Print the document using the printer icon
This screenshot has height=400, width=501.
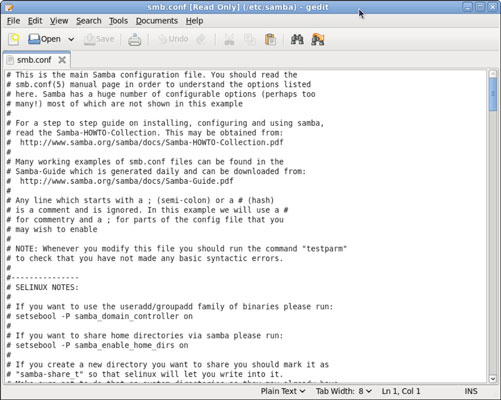(135, 39)
